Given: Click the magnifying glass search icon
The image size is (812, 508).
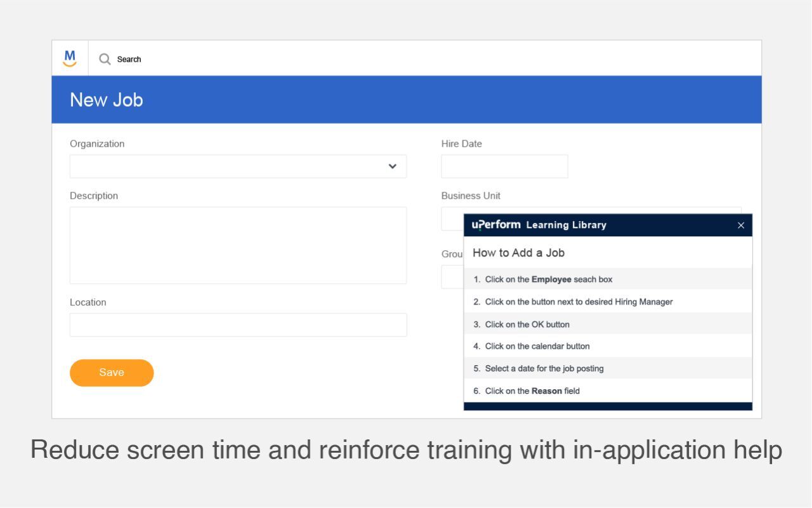Looking at the screenshot, I should click(x=105, y=58).
